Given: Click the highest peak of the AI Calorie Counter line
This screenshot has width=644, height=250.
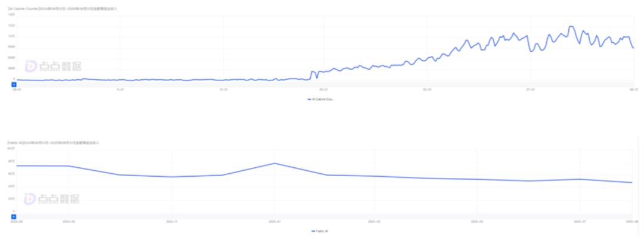Looking at the screenshot, I should (x=571, y=26).
